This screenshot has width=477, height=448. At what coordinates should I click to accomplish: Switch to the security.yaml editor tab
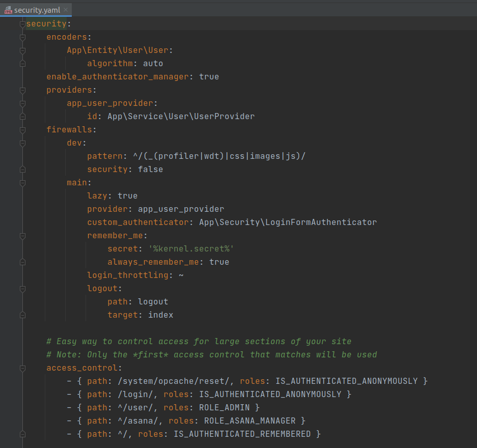point(36,10)
